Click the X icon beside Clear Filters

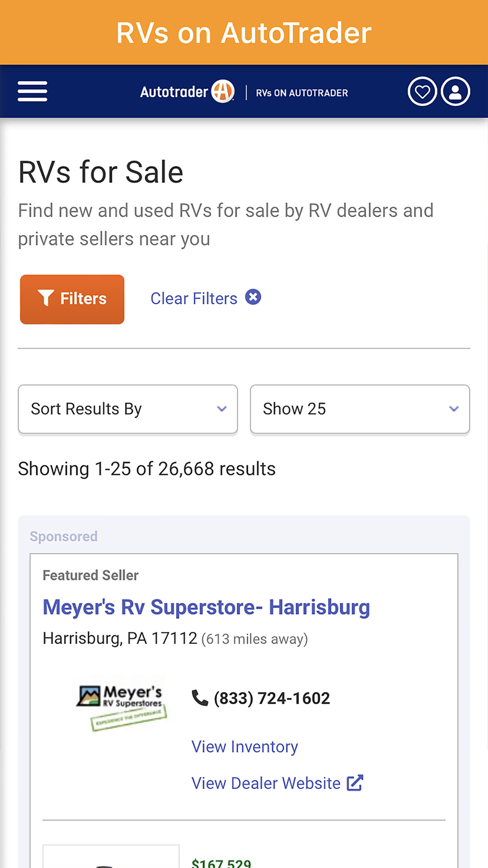click(x=253, y=297)
